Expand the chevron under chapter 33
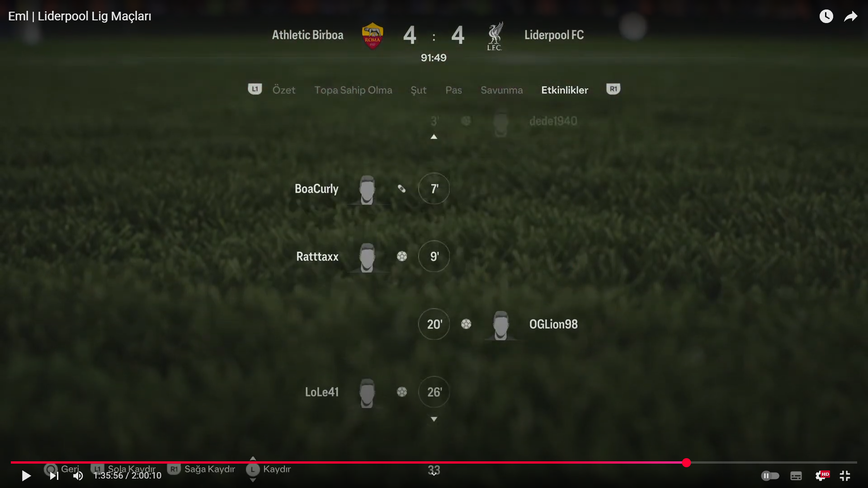 434,474
